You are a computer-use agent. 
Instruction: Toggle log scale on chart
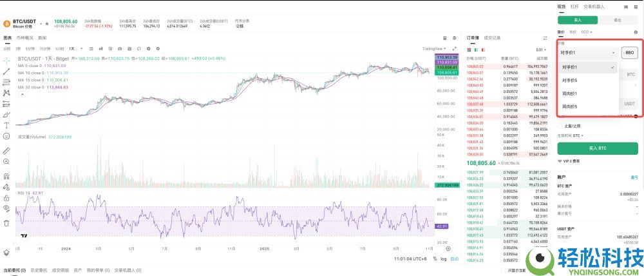click(x=444, y=259)
